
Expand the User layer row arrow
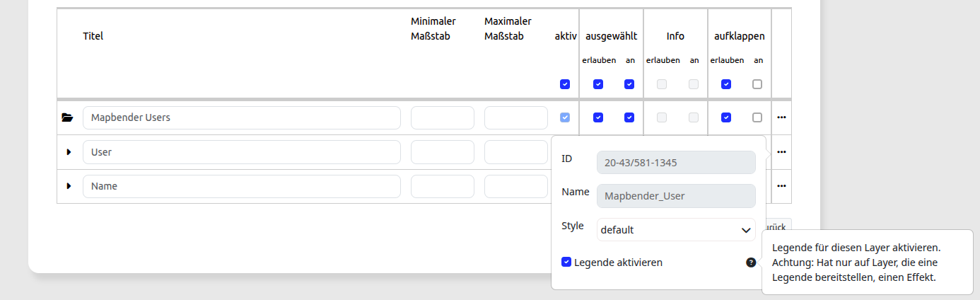69,152
